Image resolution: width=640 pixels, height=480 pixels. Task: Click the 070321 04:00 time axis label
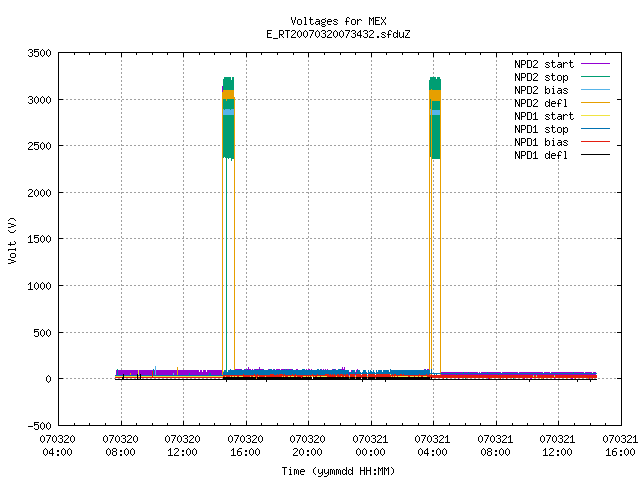coord(432,446)
